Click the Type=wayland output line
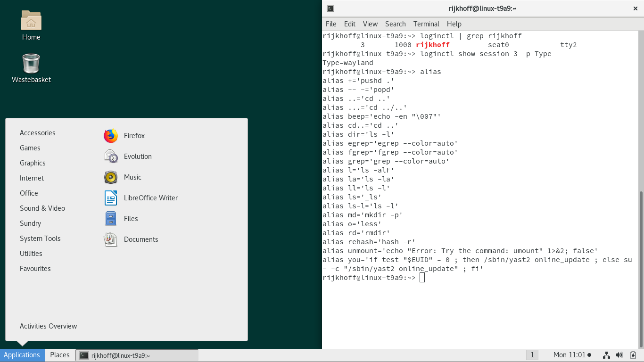This screenshot has width=644, height=362. [348, 63]
